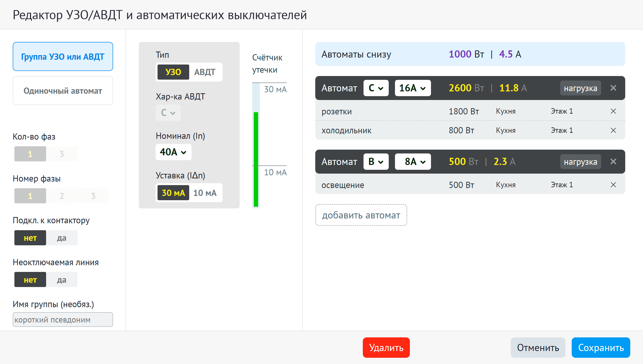The height and width of the screenshot is (364, 643).
Task: Click the розетки row name
Action: tap(336, 112)
